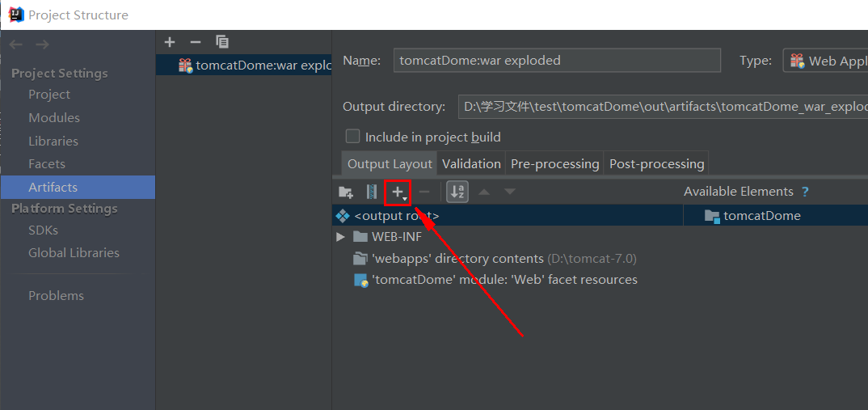Open the artifact Type combo box
Image resolution: width=868 pixels, height=410 pixels.
tap(826, 61)
